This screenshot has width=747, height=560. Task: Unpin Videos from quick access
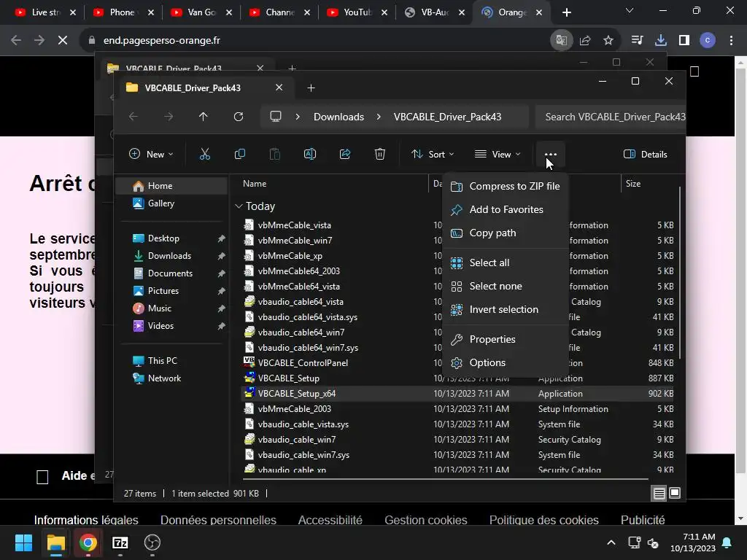[x=222, y=326]
